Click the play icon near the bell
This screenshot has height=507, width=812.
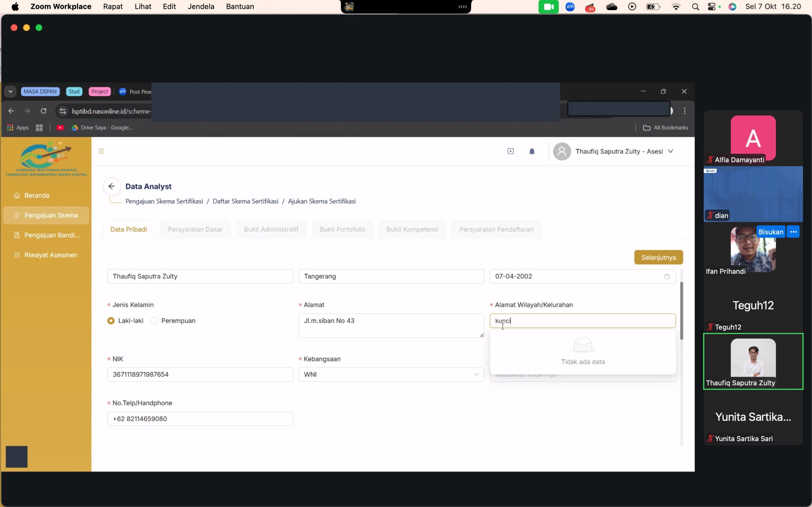pyautogui.click(x=510, y=151)
